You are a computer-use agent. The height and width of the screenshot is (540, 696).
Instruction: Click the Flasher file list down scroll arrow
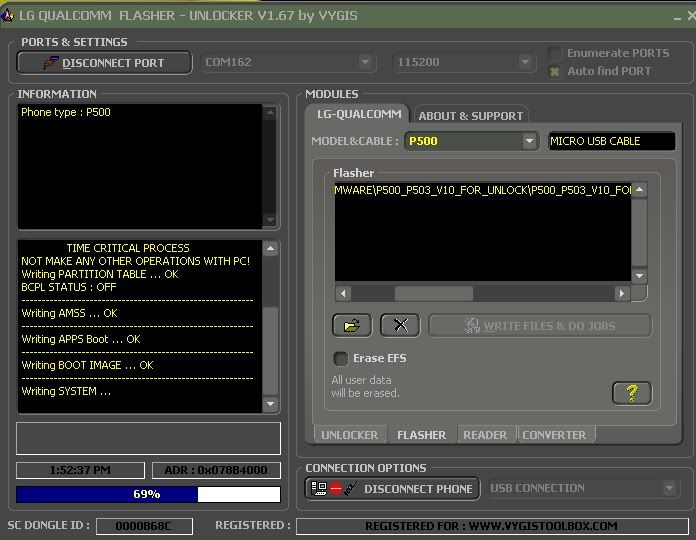pos(639,275)
